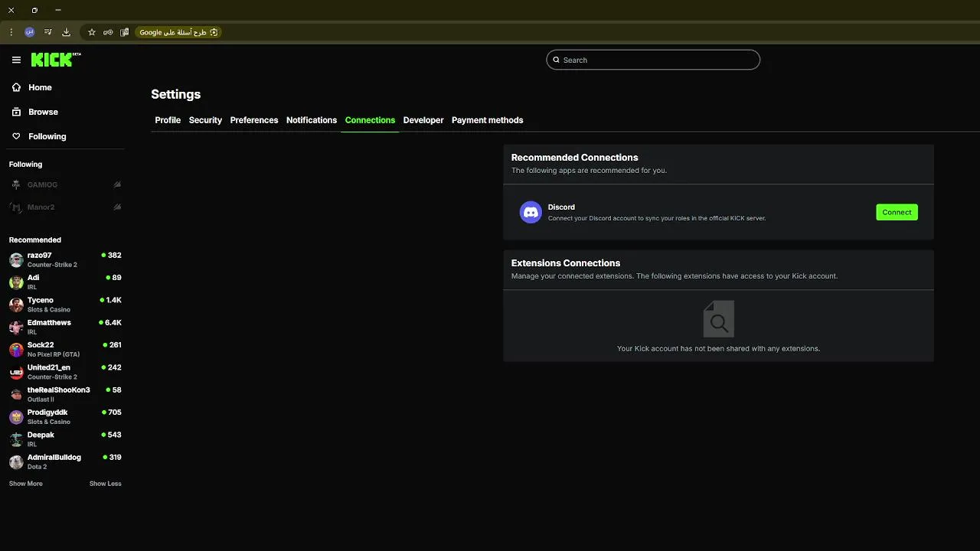The image size is (980, 551).
Task: Click the KICK logo
Action: tap(55, 60)
